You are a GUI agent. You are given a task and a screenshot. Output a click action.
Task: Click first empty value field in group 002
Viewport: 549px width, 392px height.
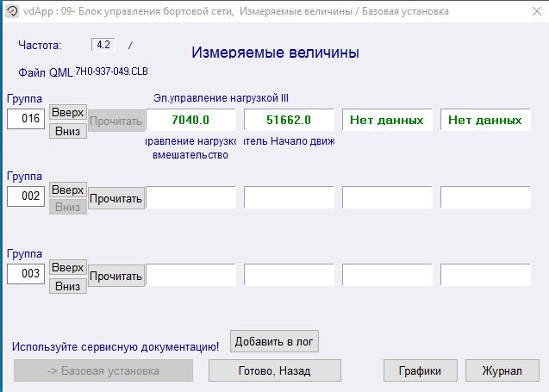point(190,197)
